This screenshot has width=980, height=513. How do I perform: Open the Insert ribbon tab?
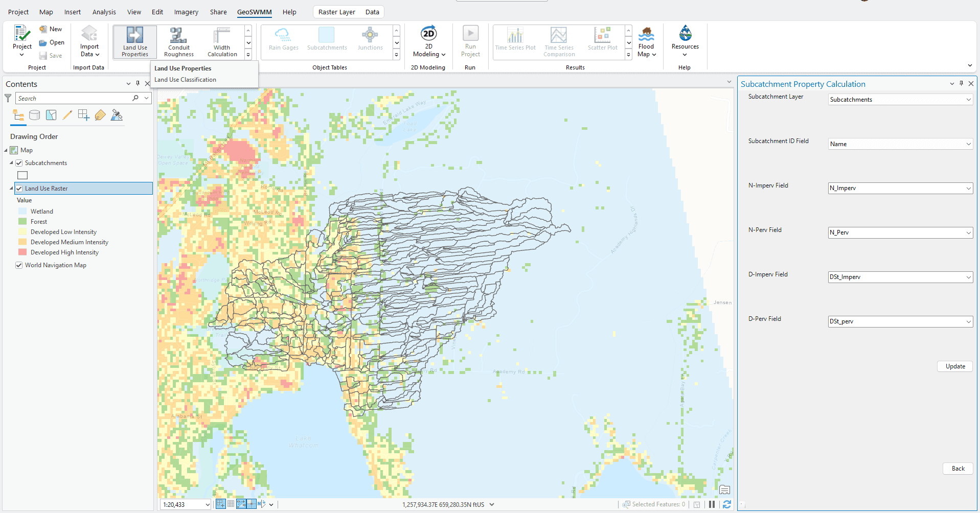click(73, 12)
